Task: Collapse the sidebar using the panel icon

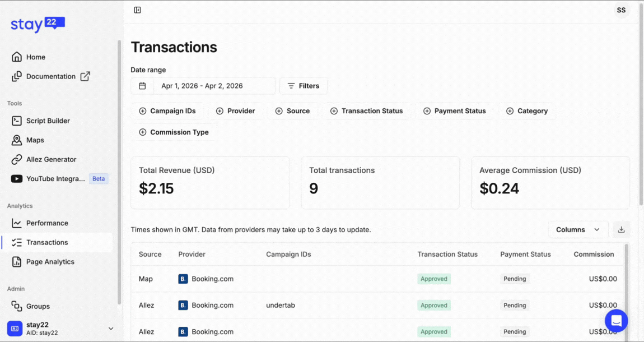Action: pos(137,10)
